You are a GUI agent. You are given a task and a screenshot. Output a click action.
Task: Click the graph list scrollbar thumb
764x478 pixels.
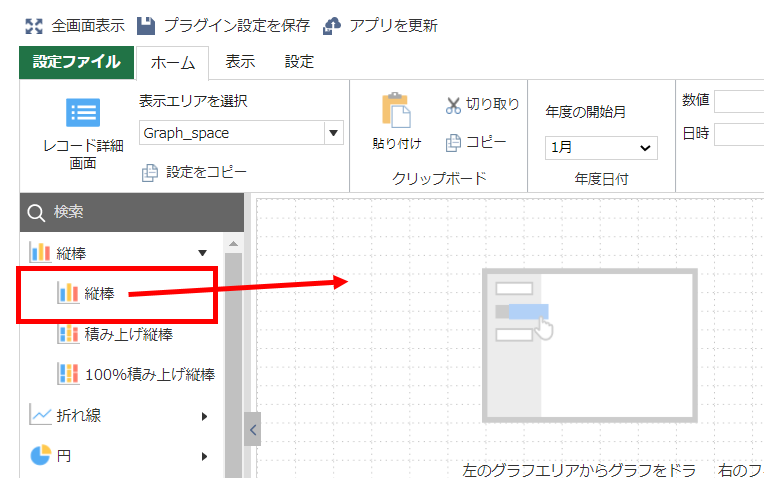[x=233, y=365]
